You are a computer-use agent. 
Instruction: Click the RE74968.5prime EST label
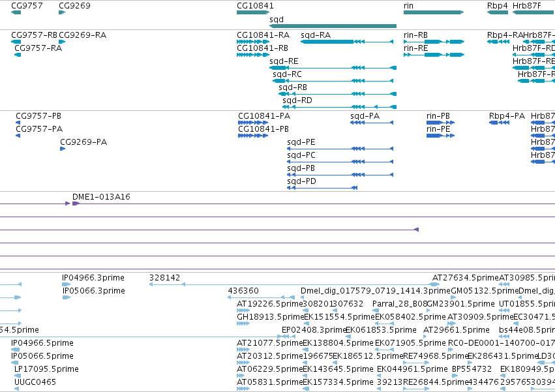tap(436, 356)
